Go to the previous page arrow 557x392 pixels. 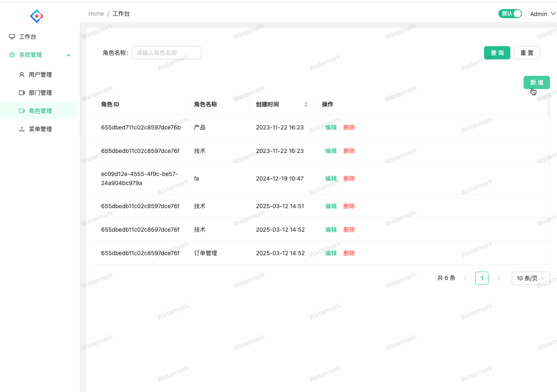465,278
